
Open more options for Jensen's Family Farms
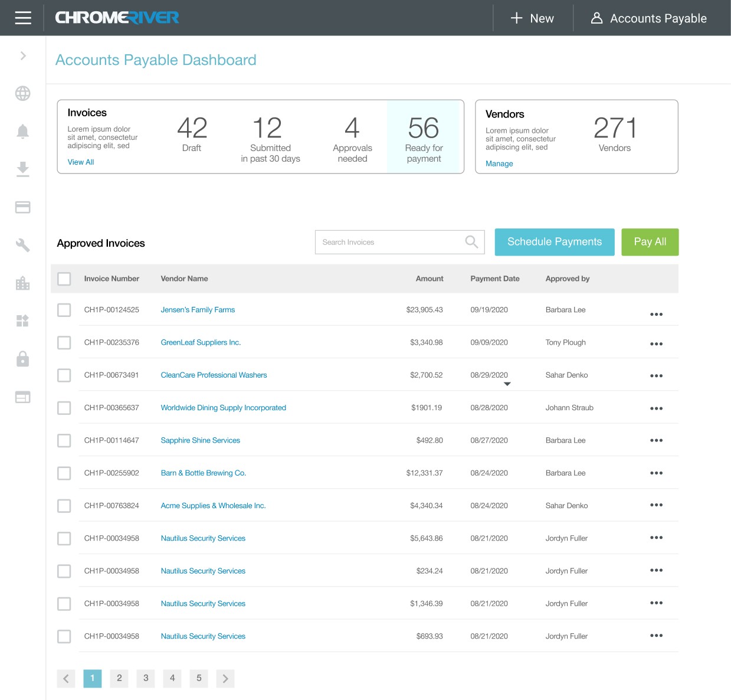click(x=656, y=314)
